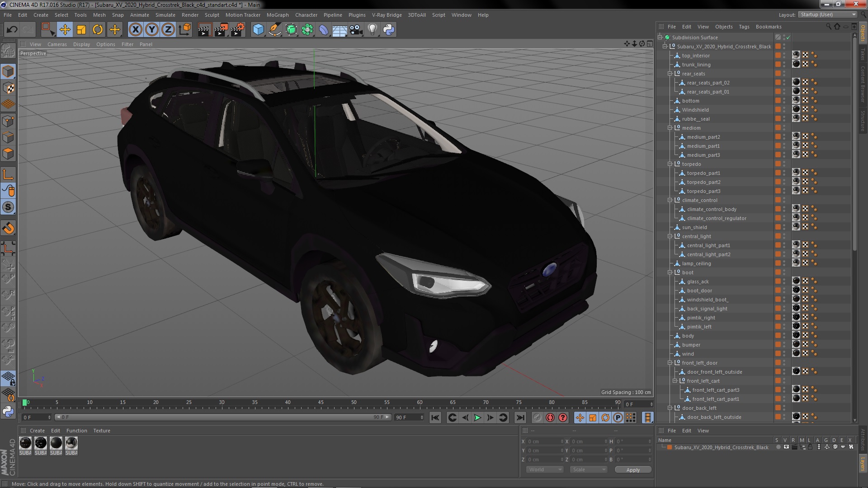Toggle layer visibility eye for Subaru layer
The width and height of the screenshot is (868, 488).
tap(786, 447)
